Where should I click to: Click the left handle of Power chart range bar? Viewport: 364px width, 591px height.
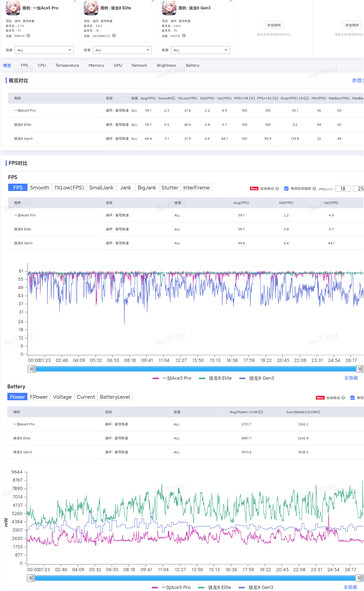pos(32,578)
